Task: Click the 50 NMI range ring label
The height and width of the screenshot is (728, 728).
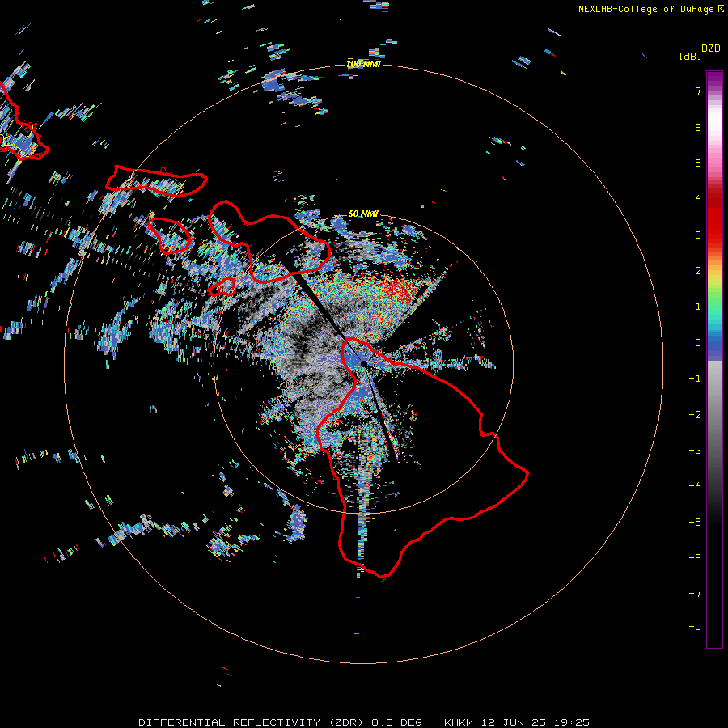Action: click(363, 214)
